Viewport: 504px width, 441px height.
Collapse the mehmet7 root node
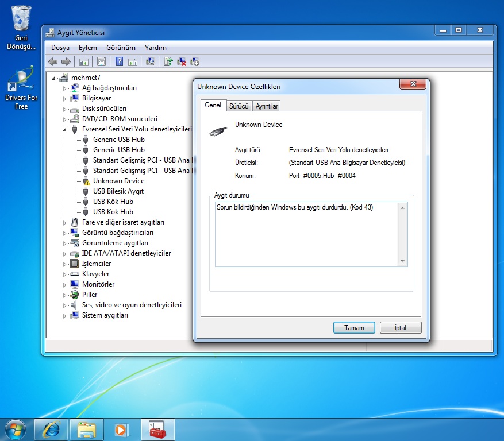(53, 78)
